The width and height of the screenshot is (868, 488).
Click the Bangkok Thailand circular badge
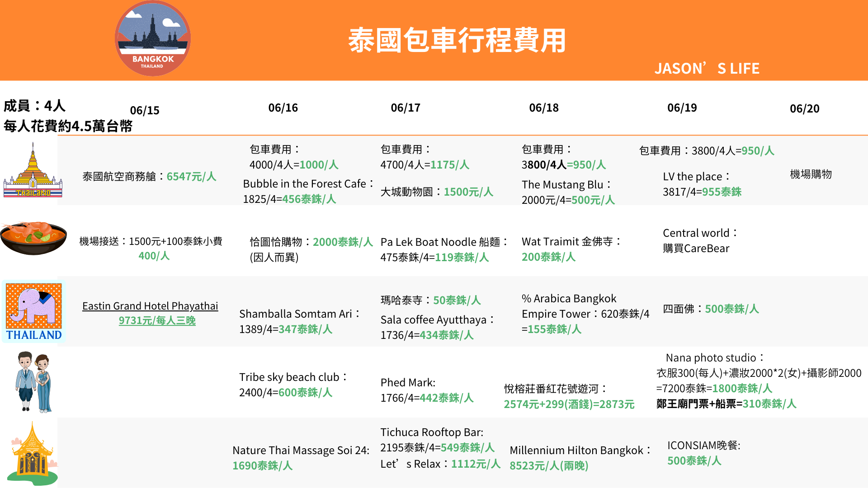[152, 39]
